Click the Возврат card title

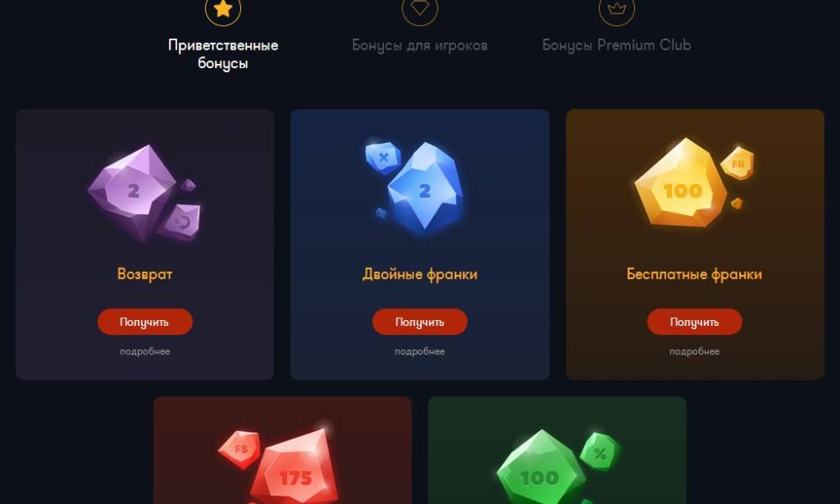pos(144,274)
